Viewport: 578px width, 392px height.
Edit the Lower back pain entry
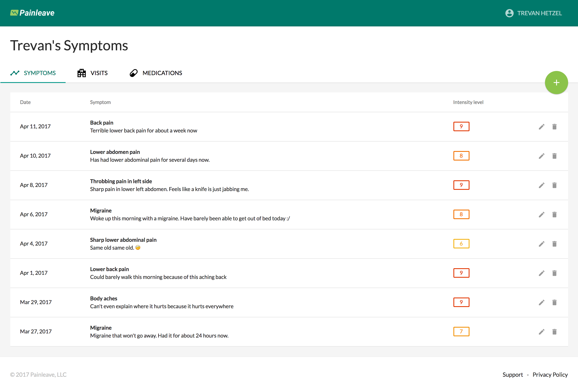tap(541, 273)
